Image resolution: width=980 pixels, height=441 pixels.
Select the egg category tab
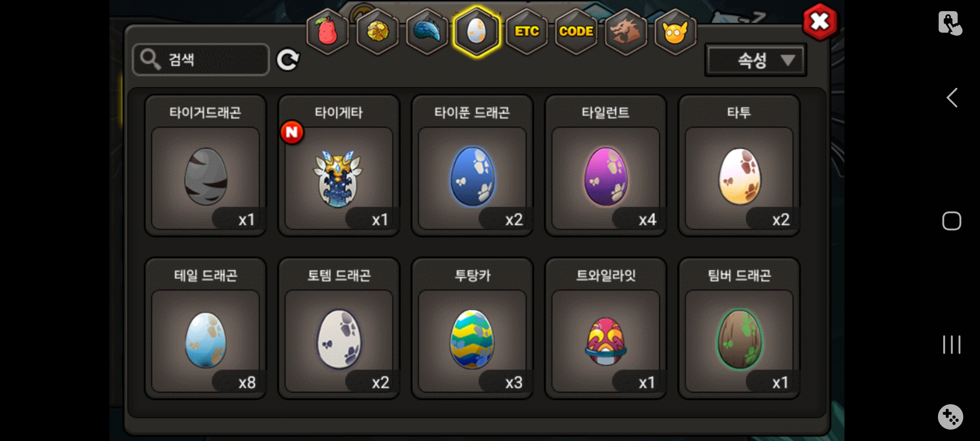point(477,32)
